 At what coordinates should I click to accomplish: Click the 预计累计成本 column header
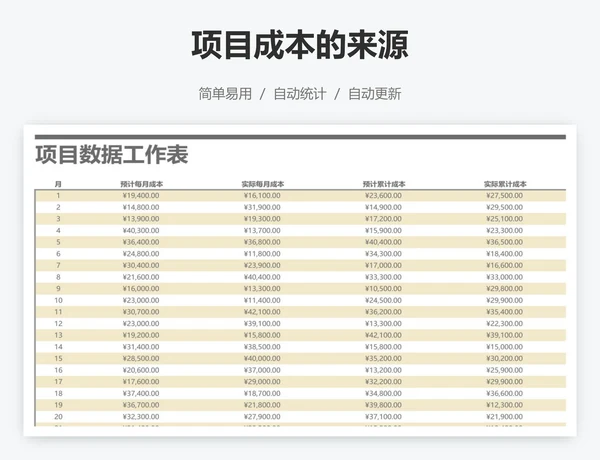pos(384,184)
